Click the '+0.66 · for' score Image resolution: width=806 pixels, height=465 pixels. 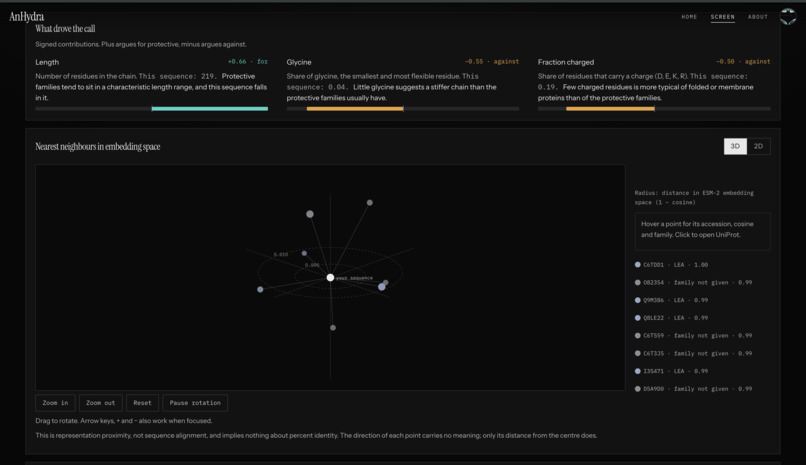tap(248, 62)
